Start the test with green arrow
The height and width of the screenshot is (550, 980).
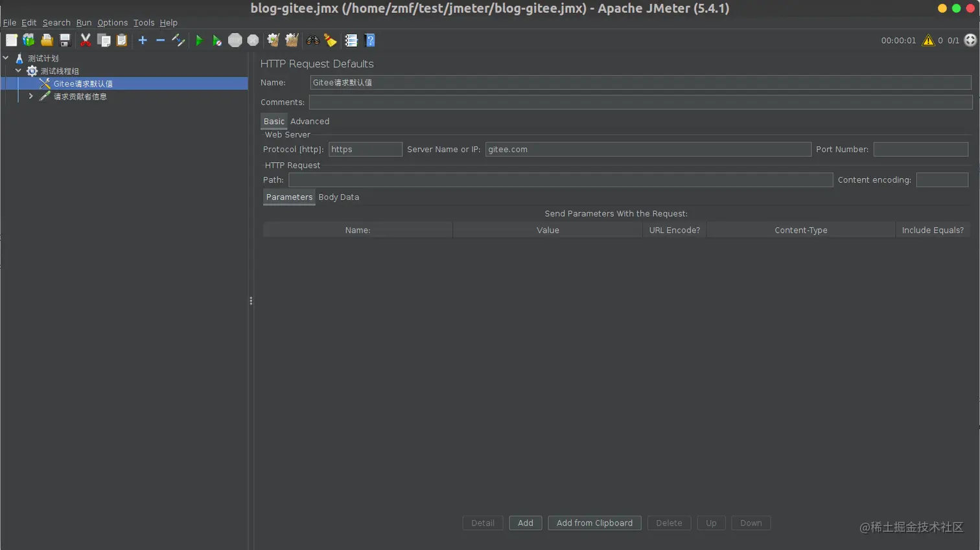[199, 40]
